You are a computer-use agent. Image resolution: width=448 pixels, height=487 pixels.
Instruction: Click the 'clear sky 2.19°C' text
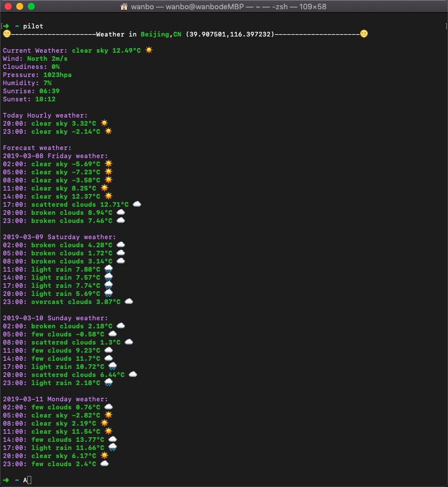tap(64, 423)
